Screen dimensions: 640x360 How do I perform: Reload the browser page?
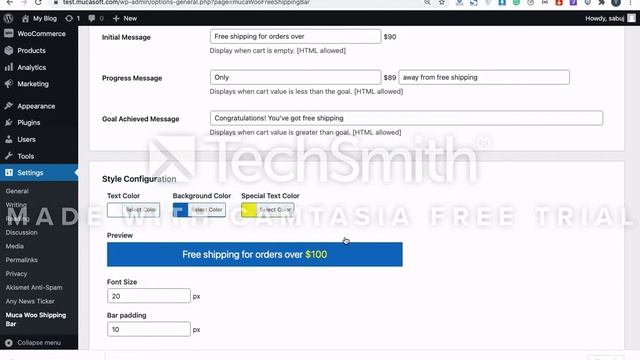coord(38,2)
